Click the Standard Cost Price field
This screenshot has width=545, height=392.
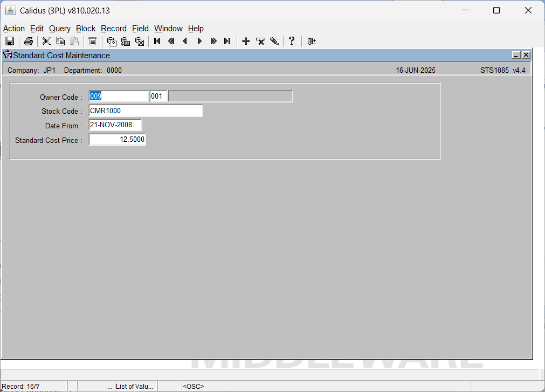click(118, 140)
